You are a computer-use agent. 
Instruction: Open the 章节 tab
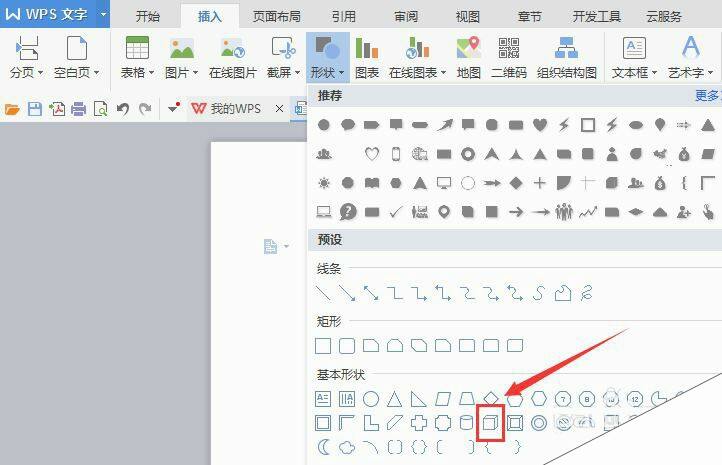[530, 17]
